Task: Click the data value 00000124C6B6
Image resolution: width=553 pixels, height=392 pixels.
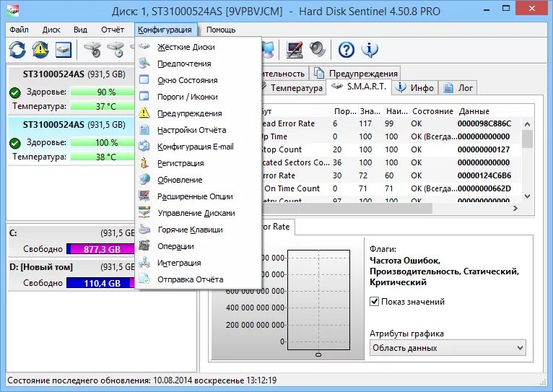Action: (484, 175)
